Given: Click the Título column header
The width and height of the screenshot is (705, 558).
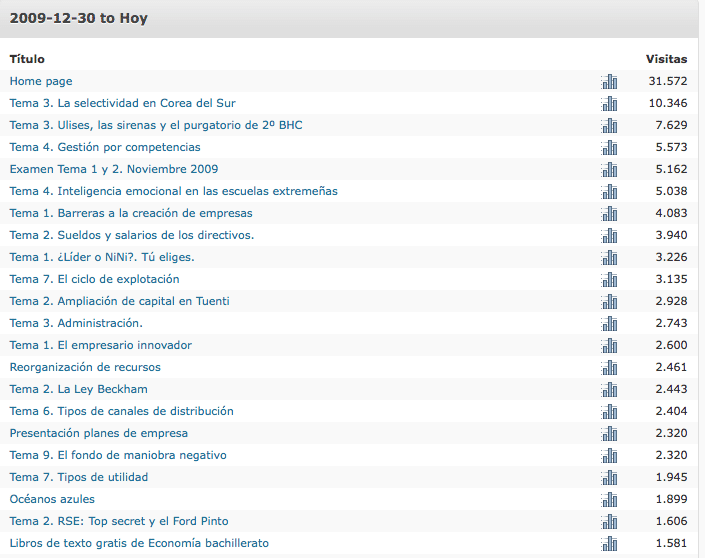Looking at the screenshot, I should [27, 59].
